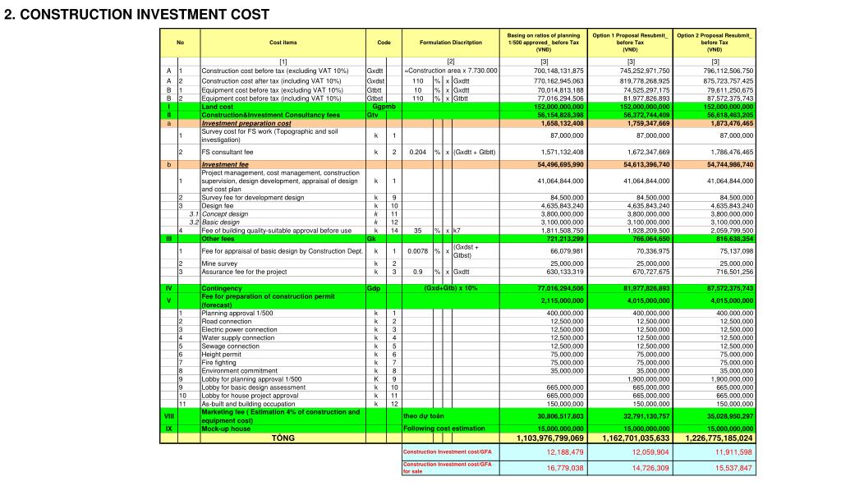This screenshot has width=841, height=504.
Task: Select the 'Code' column header
Action: pyautogui.click(x=384, y=43)
